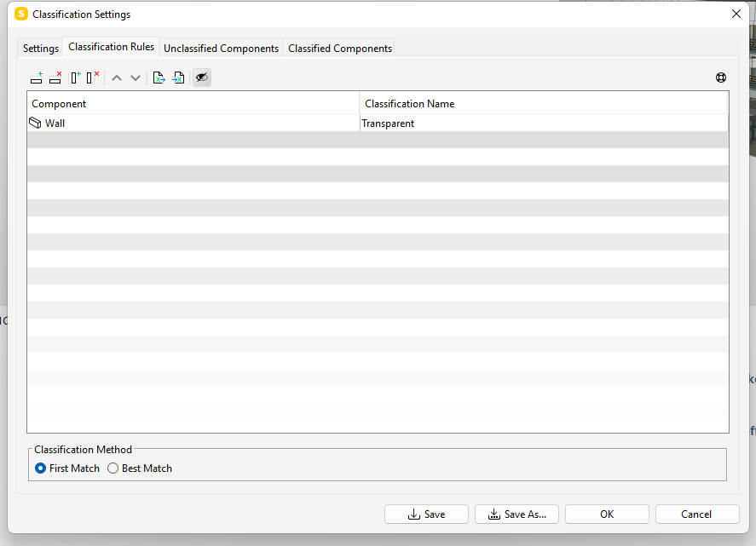View the Classified Components tab
The height and width of the screenshot is (546, 756).
click(x=340, y=49)
